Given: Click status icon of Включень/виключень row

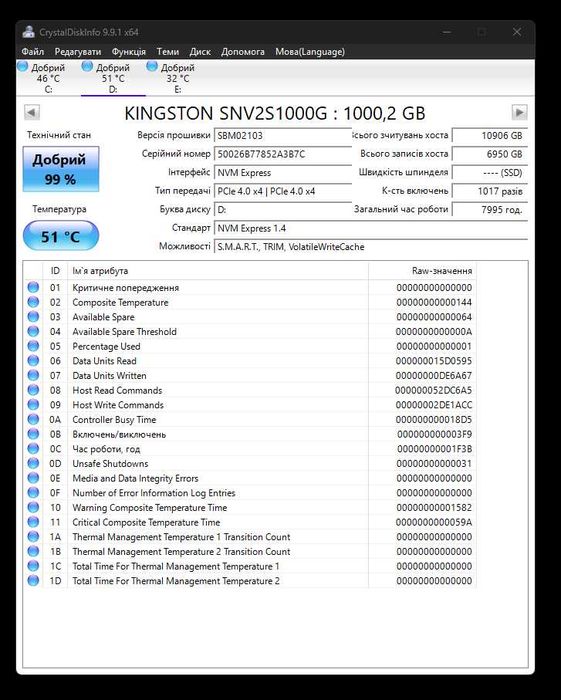Looking at the screenshot, I should click(33, 434).
